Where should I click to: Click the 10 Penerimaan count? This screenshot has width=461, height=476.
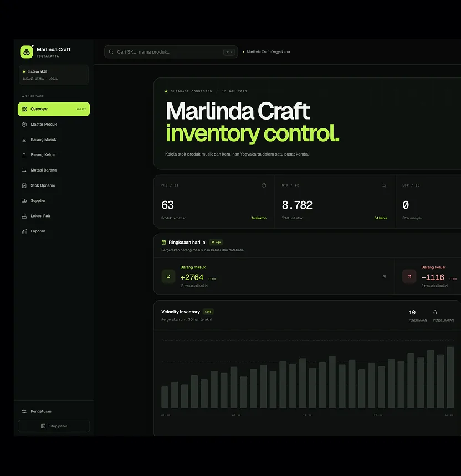[x=412, y=312]
